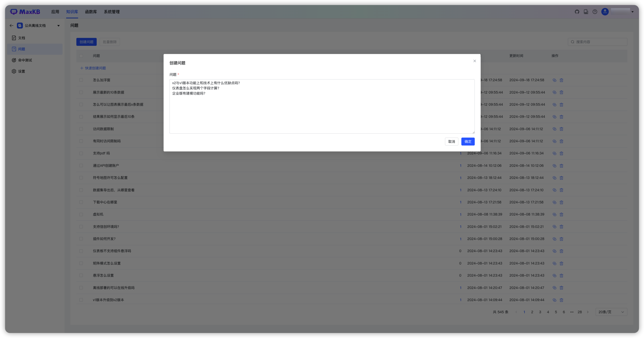Switch to the 函数库 top menu
Viewport: 644px width, 338px height.
(91, 12)
